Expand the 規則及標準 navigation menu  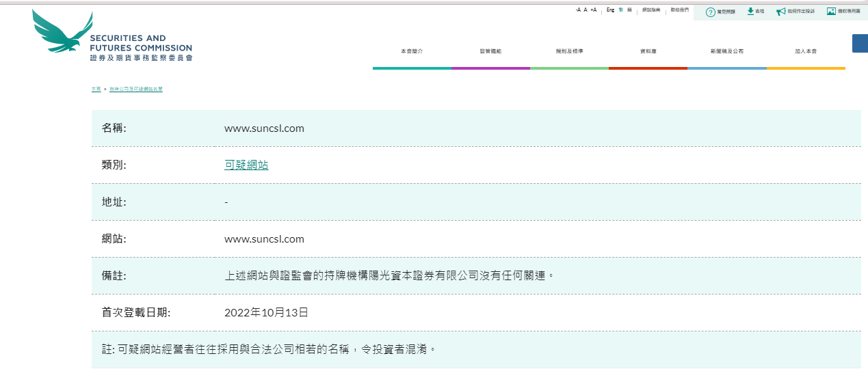click(x=569, y=52)
